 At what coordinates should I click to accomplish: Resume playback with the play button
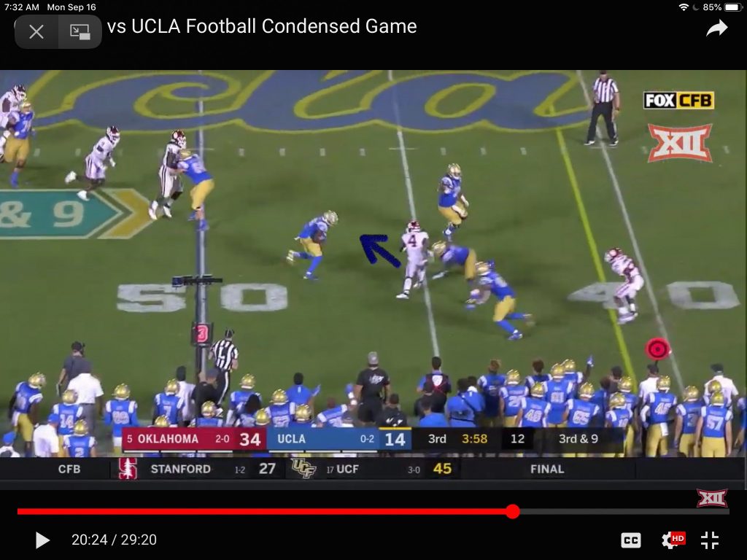coord(42,540)
